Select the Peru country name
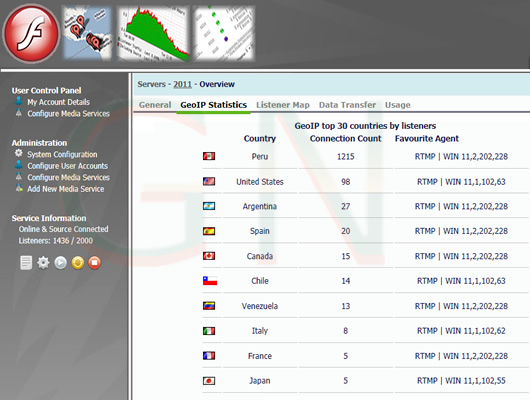The width and height of the screenshot is (530, 400). coord(260,157)
